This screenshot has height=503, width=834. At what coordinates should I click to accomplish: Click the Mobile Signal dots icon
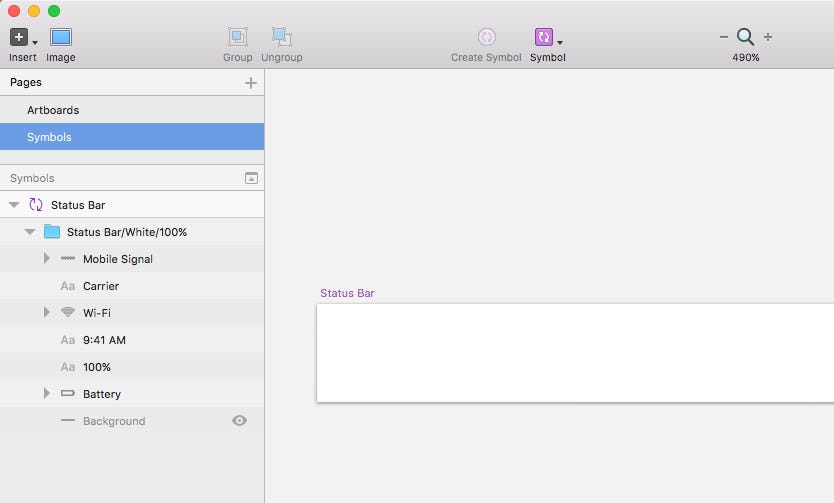(x=68, y=258)
